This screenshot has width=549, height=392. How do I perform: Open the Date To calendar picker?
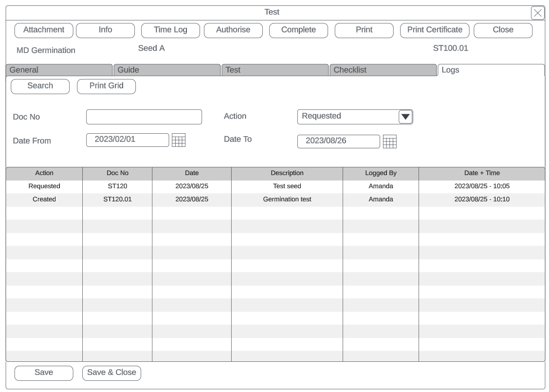tap(390, 142)
